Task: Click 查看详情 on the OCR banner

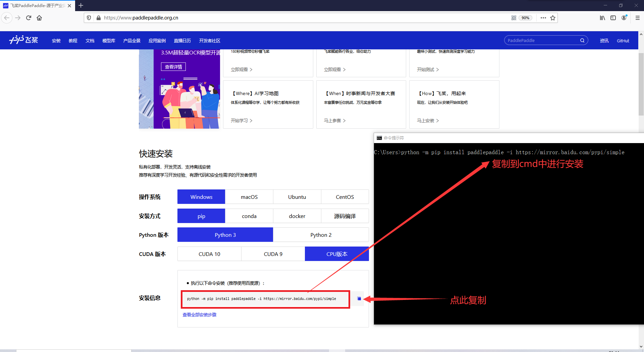Action: click(x=173, y=67)
